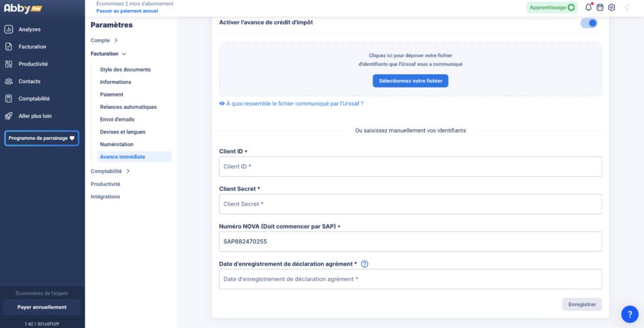
Task: Open the Contacts people icon in the sidebar
Action: tap(9, 81)
